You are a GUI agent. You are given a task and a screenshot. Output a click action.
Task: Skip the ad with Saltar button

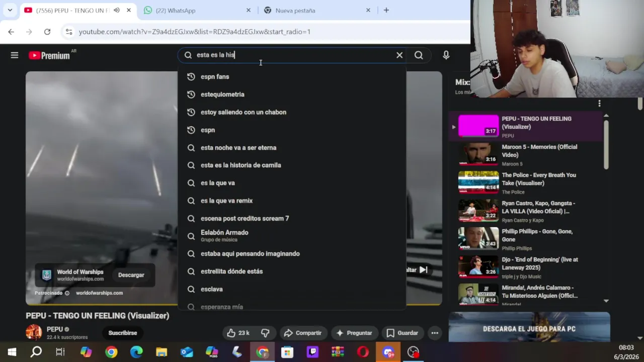click(x=417, y=270)
